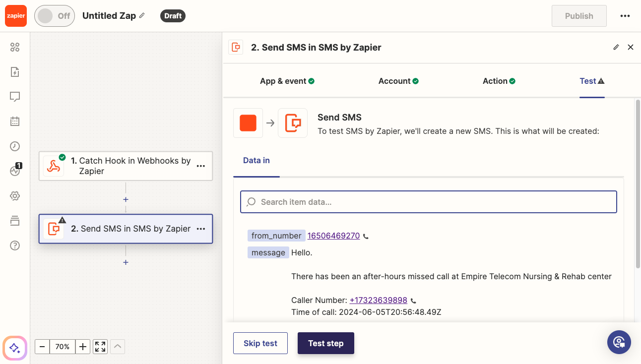The width and height of the screenshot is (641, 364).
Task: Click the Search item data field
Action: click(429, 202)
